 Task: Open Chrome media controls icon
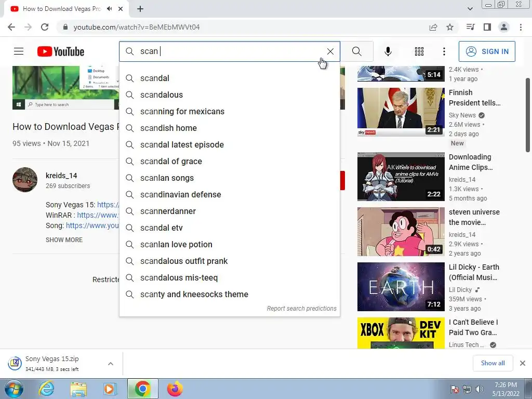point(470,27)
